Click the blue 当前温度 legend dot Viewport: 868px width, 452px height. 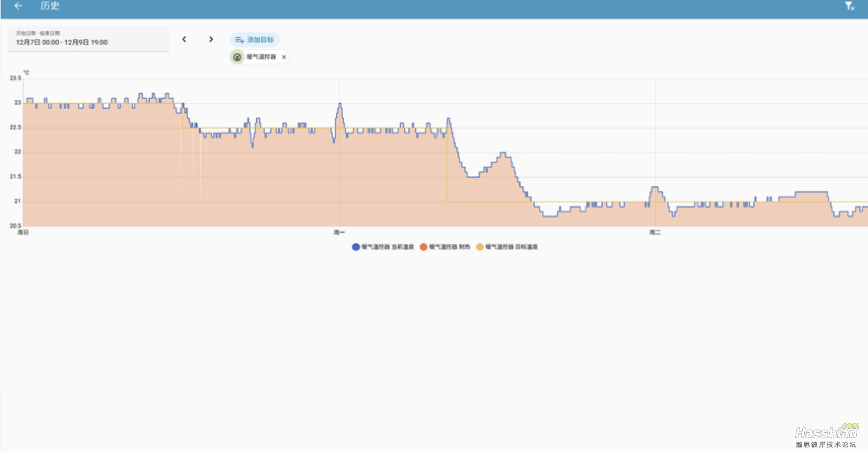(356, 247)
